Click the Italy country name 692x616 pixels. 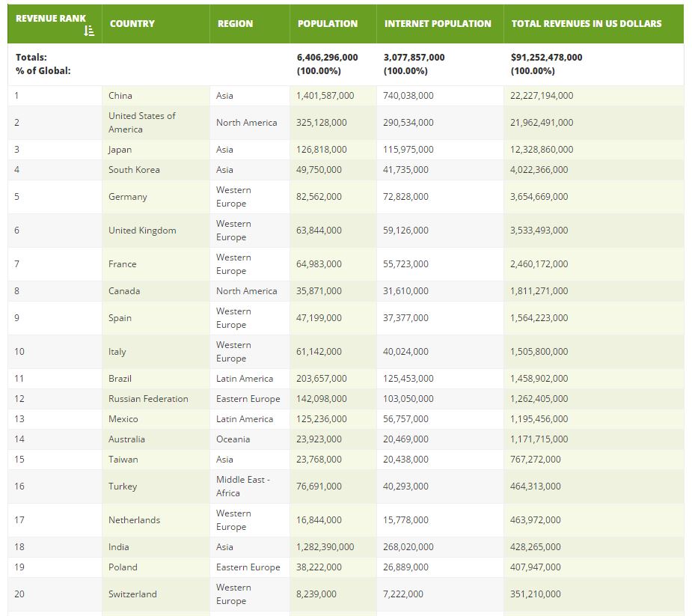pyautogui.click(x=117, y=352)
